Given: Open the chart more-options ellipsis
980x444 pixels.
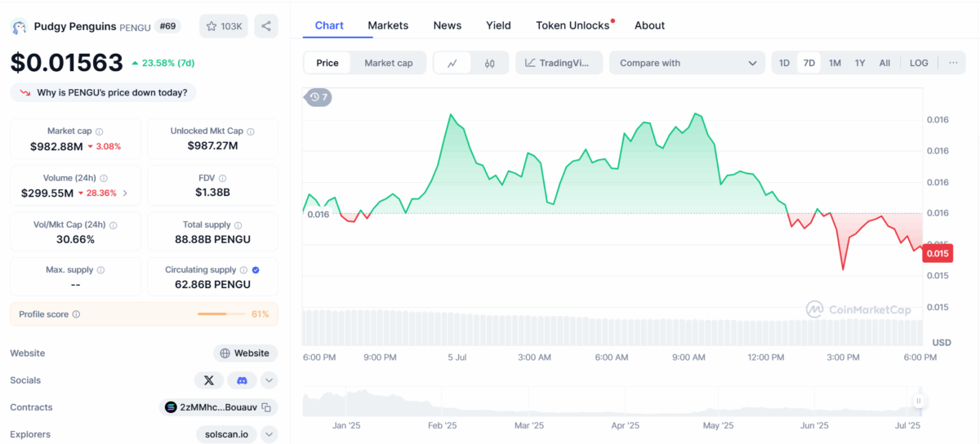Looking at the screenshot, I should coord(953,63).
